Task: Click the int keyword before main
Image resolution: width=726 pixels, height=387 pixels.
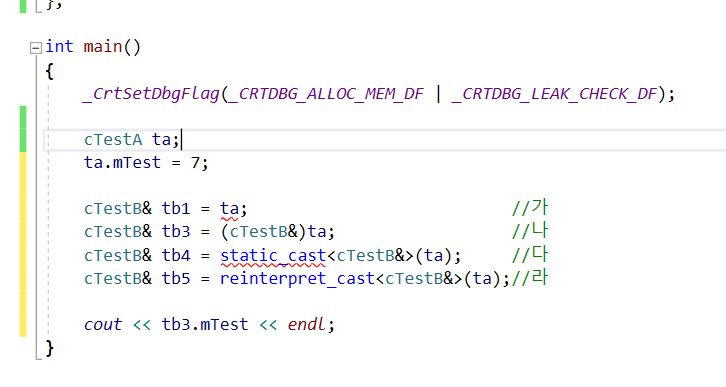Action: [x=59, y=47]
